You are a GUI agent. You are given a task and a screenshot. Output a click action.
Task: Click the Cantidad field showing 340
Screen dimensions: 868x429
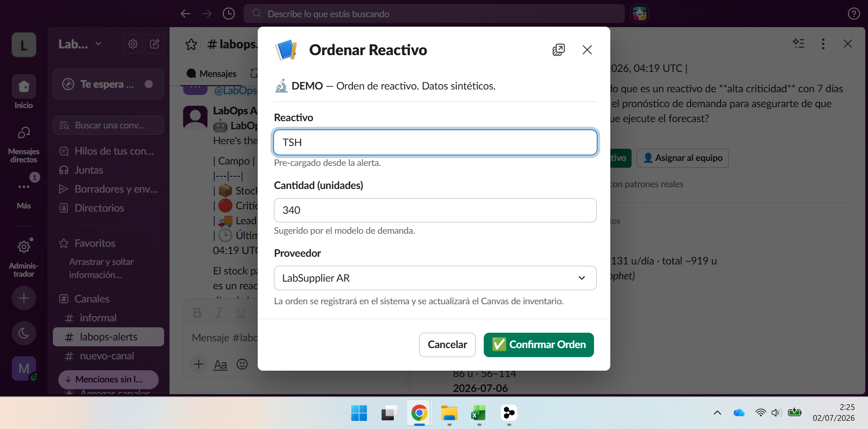point(435,210)
